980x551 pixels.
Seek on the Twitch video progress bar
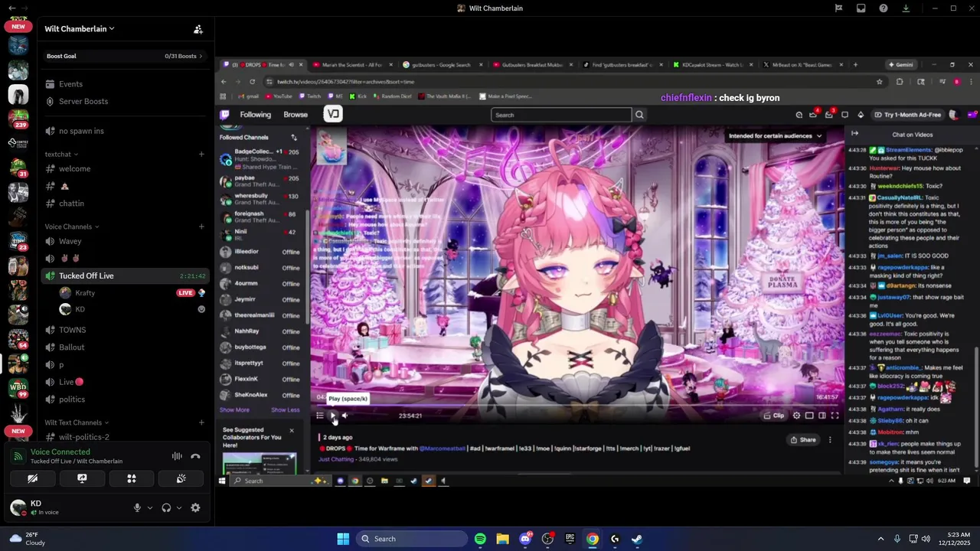577,405
